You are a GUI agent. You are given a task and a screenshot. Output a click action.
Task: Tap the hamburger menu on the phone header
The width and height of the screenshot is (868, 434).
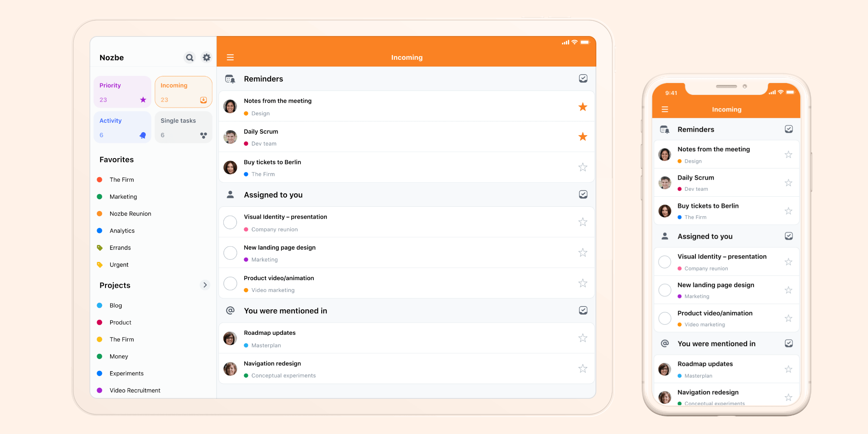[665, 109]
